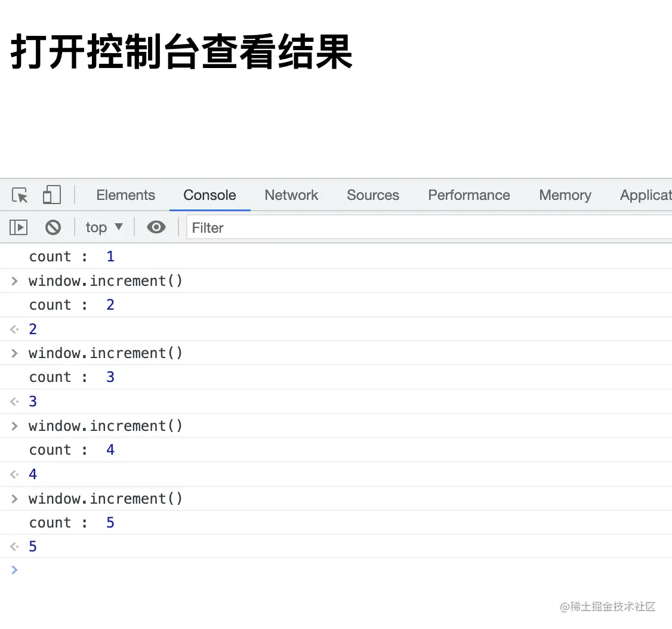The width and height of the screenshot is (672, 629).
Task: Click the last window.increment() entry
Action: click(x=106, y=498)
